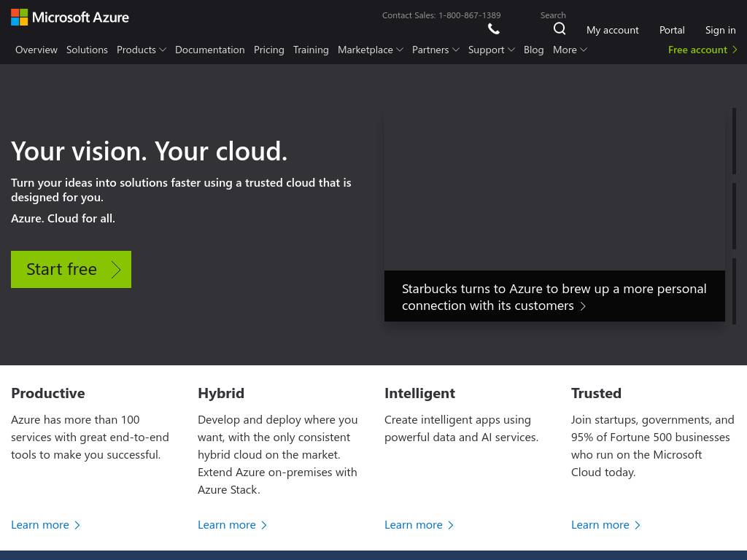Click the arrow on Start free button
The width and height of the screenshot is (747, 560).
click(116, 270)
